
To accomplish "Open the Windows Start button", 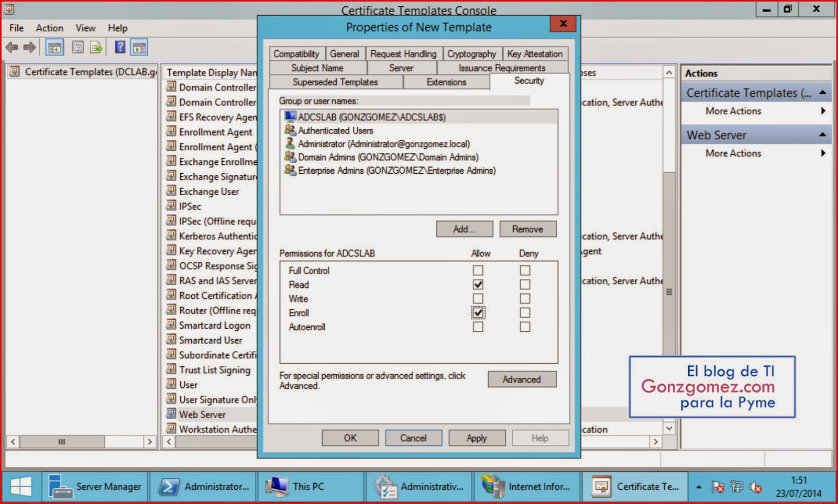I will (x=21, y=487).
